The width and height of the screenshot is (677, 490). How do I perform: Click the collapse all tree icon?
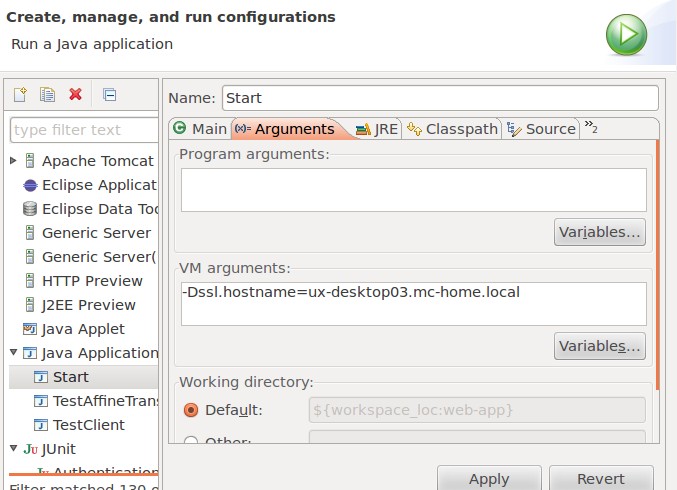pos(110,95)
